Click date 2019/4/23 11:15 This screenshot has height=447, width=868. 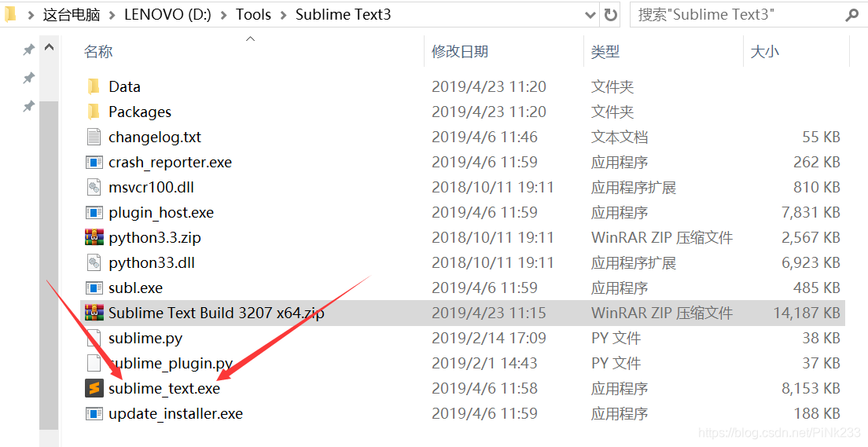point(489,313)
